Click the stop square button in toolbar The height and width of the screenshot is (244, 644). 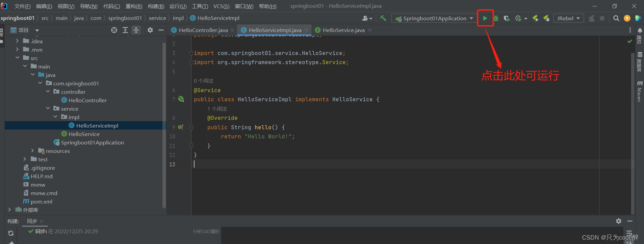click(x=602, y=18)
